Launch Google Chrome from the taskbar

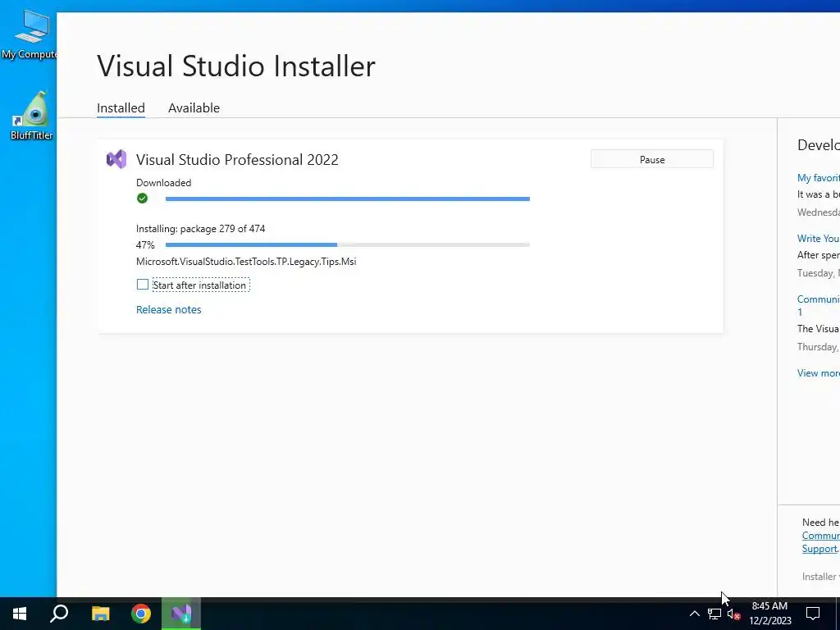click(x=141, y=614)
